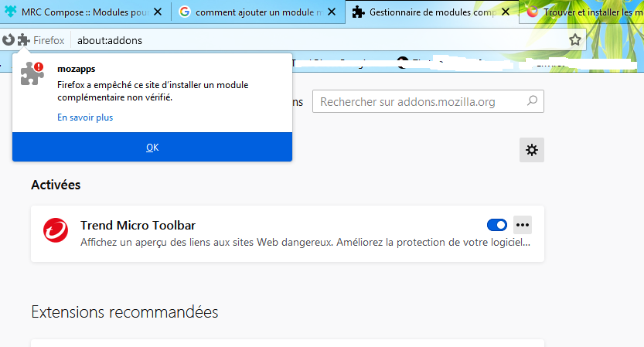Click the puzzle piece add-on icon in address bar
The height and width of the screenshot is (347, 644).
tap(23, 40)
